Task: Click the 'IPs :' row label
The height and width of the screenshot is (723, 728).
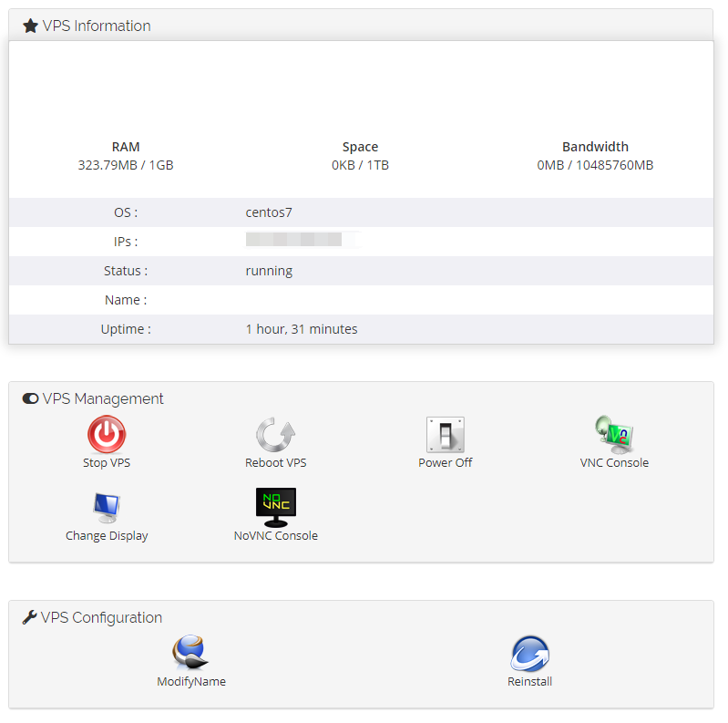Action: [126, 242]
